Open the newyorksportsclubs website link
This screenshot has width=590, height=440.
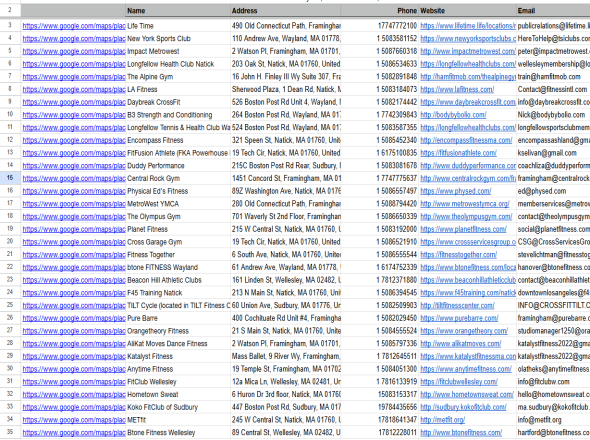(x=468, y=39)
